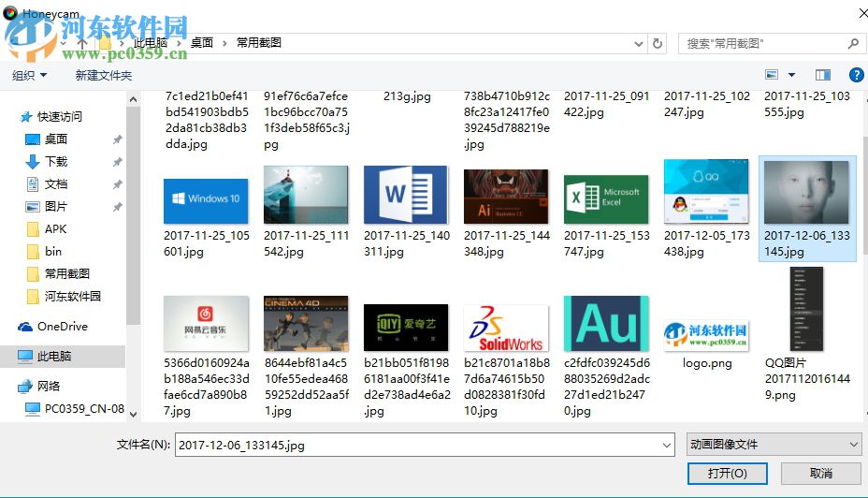This screenshot has width=868, height=498.
Task: Select file starting with 91ef76c6a7efce
Action: 306,120
